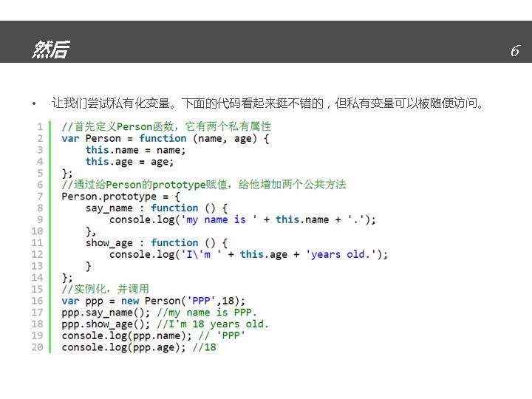Click the "Person.prototype = {" line
This screenshot has height=399, width=532.
[x=120, y=197]
